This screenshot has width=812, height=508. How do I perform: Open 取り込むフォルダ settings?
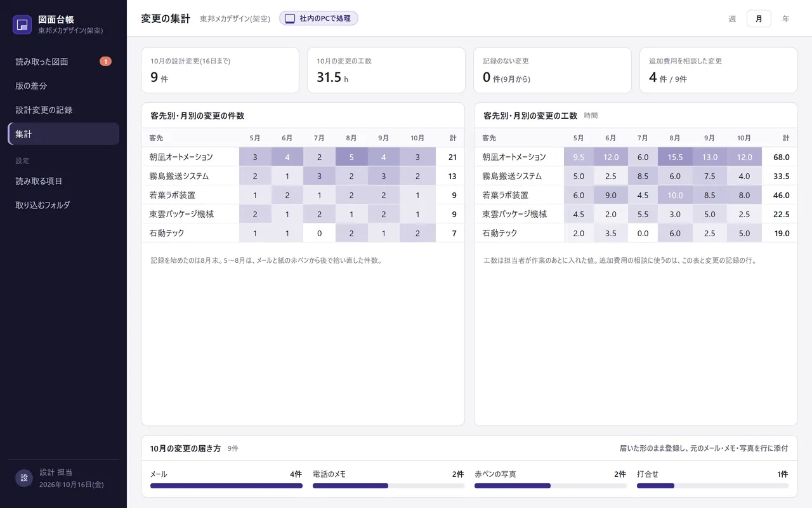point(63,205)
